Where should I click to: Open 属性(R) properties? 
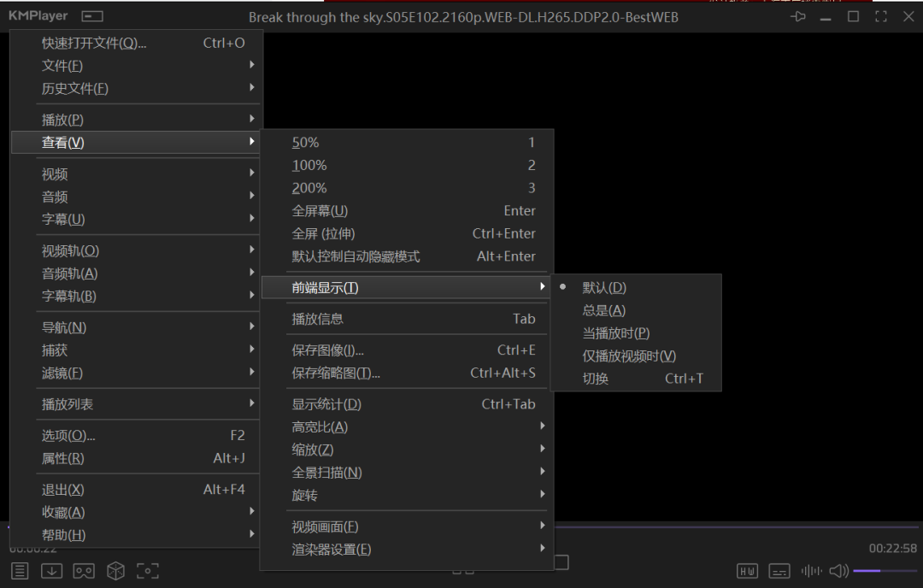click(135, 458)
